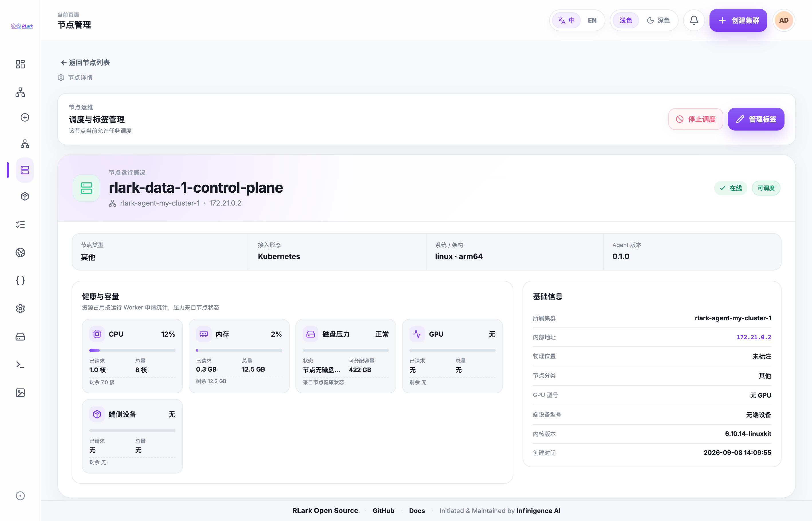Image resolution: width=812 pixels, height=521 pixels.
Task: Select the 浅色 light theme
Action: (626, 20)
